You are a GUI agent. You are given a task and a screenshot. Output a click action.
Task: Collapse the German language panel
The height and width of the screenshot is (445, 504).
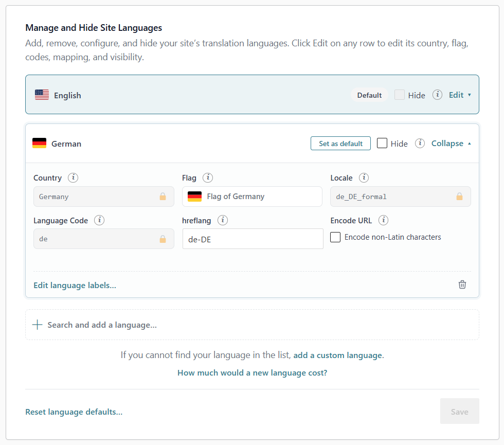point(451,144)
